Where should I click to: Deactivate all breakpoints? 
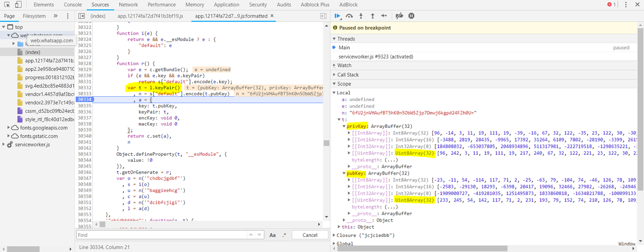click(x=399, y=16)
